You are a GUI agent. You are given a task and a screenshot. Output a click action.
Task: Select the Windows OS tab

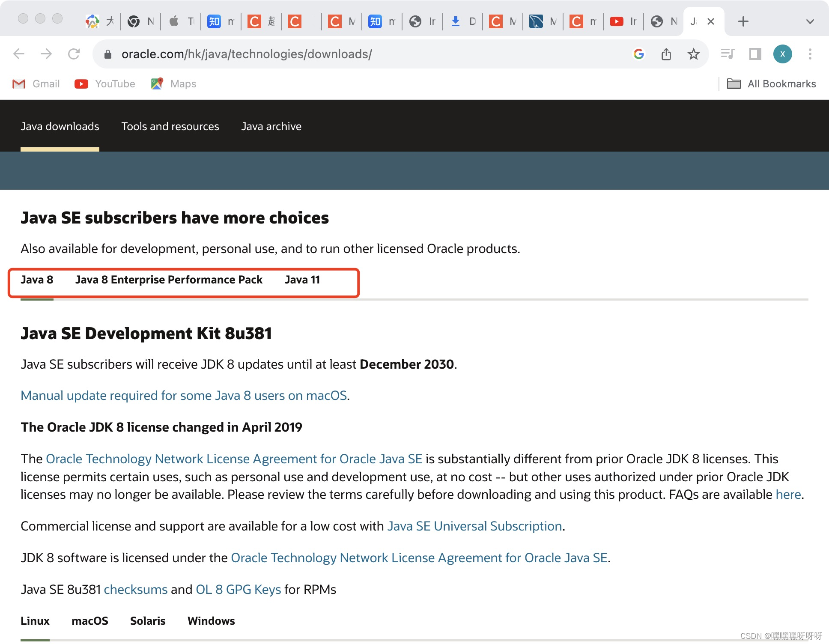click(211, 621)
